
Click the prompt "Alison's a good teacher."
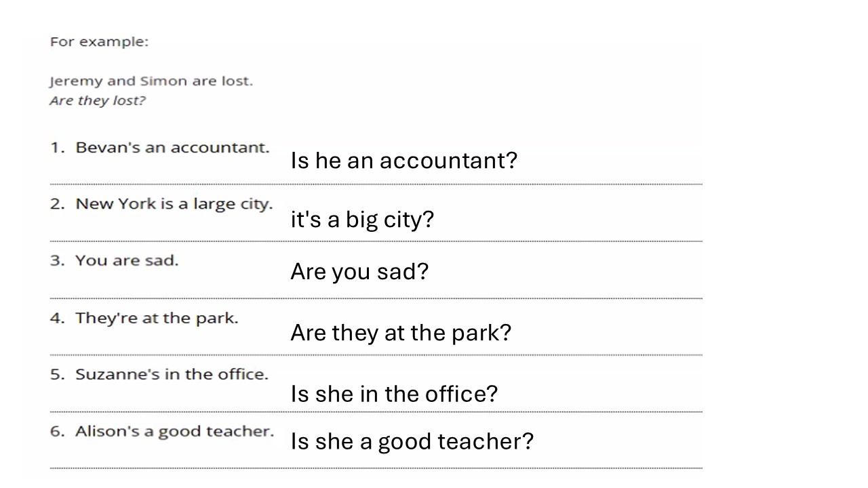click(174, 431)
